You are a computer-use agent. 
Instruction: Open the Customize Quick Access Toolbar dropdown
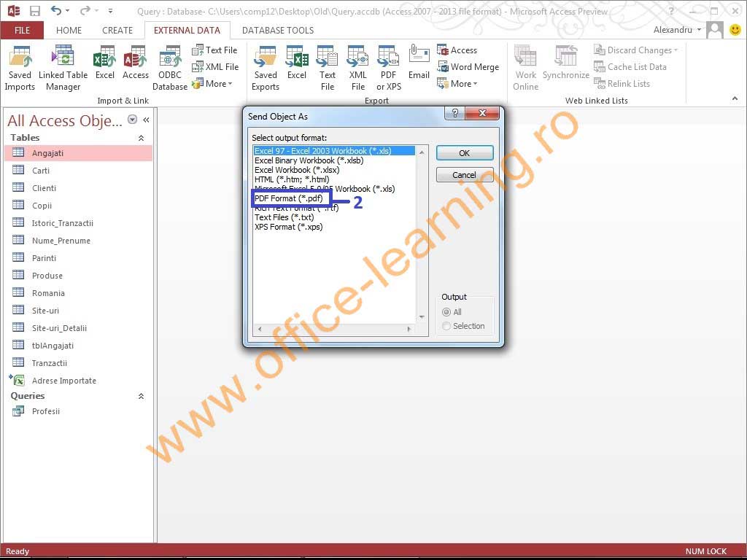coord(110,10)
